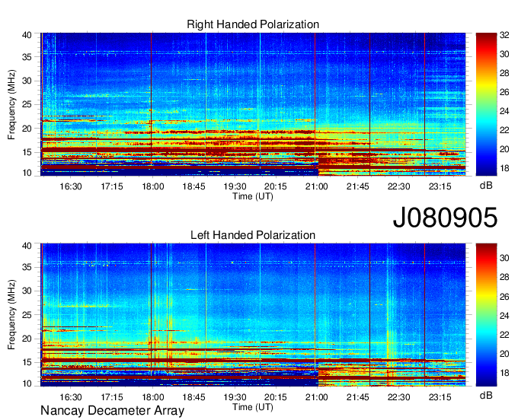Click the 21:45 tick on Right Handed time axis
The width and height of the screenshot is (518, 420).
click(357, 186)
